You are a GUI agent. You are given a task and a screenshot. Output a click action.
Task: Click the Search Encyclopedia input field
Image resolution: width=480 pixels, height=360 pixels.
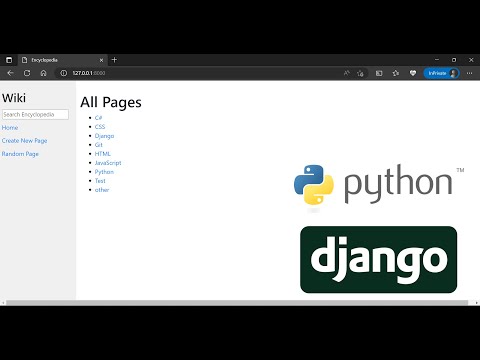tap(35, 114)
